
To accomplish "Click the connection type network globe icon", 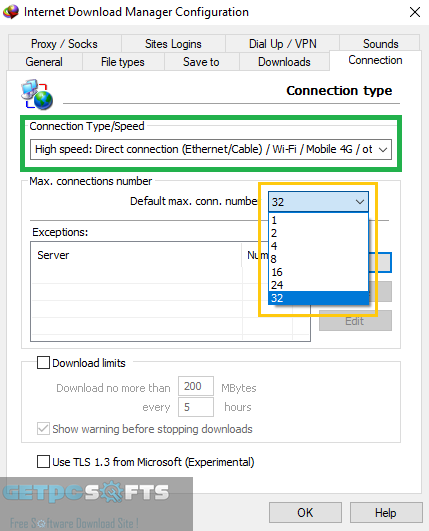I will (x=37, y=94).
